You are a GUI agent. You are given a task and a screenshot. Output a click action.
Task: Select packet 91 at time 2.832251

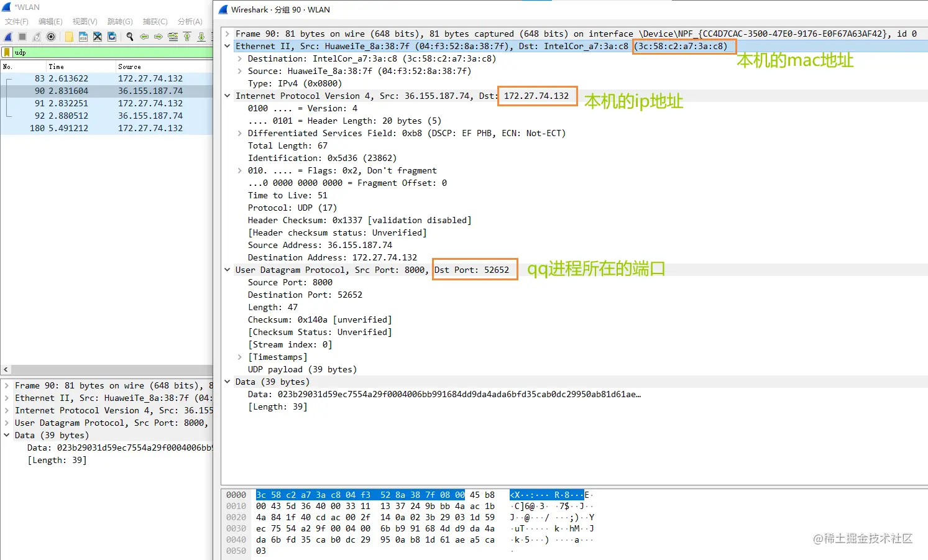tap(106, 103)
